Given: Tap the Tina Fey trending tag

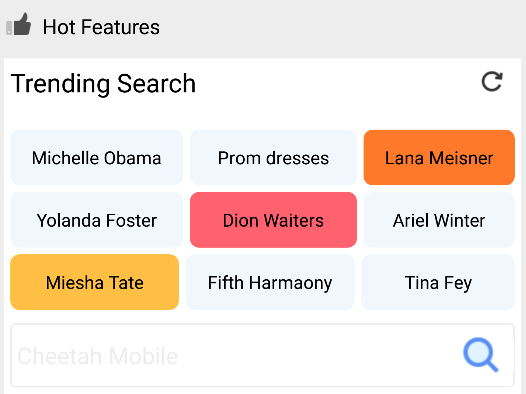Looking at the screenshot, I should (438, 282).
